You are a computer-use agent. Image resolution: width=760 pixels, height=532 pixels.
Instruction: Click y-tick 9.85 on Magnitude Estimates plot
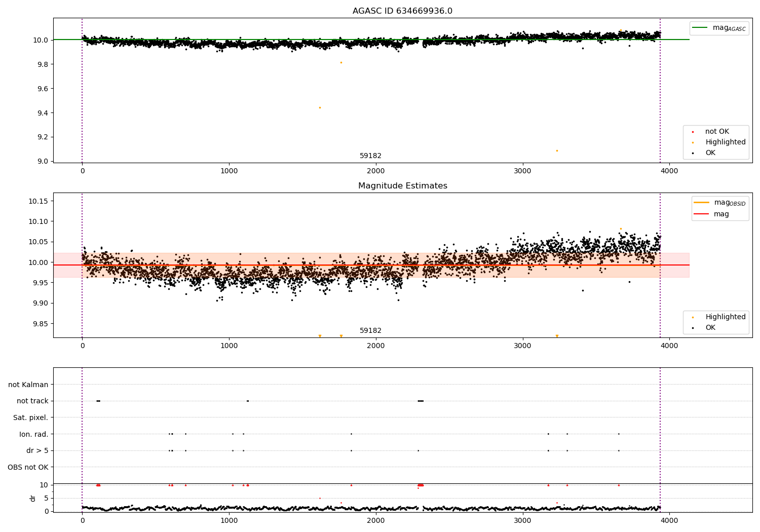tap(40, 324)
